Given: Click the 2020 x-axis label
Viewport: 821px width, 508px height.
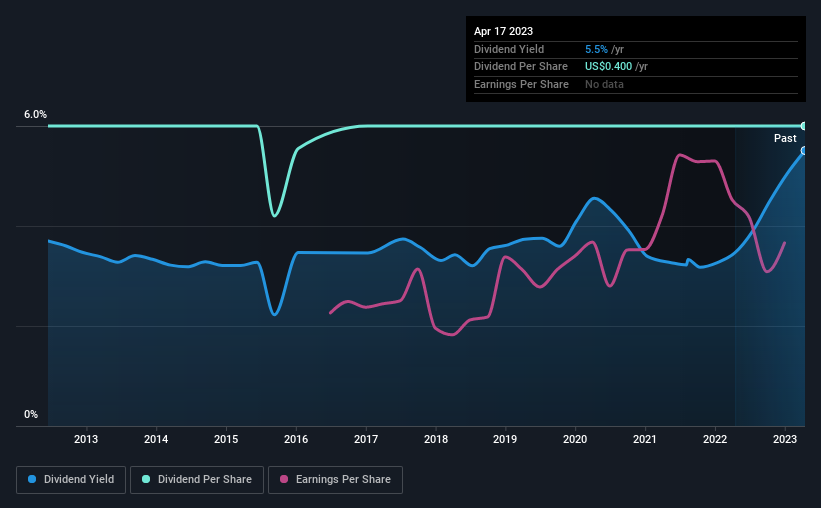Looking at the screenshot, I should click(575, 439).
